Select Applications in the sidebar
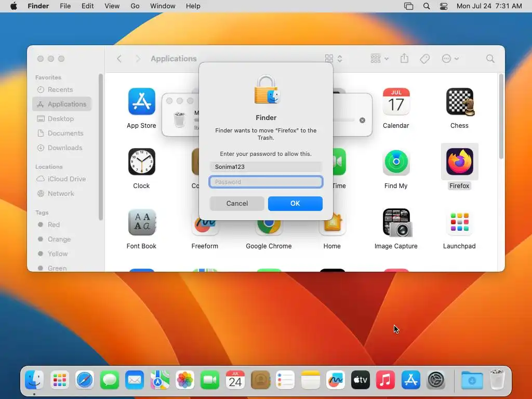The width and height of the screenshot is (532, 399). 62,104
